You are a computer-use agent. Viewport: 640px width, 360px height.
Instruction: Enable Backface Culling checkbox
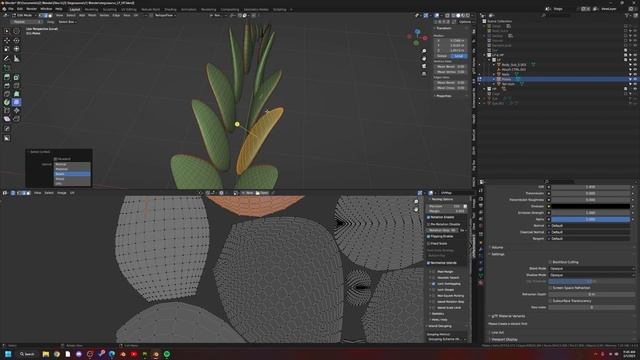pyautogui.click(x=550, y=262)
